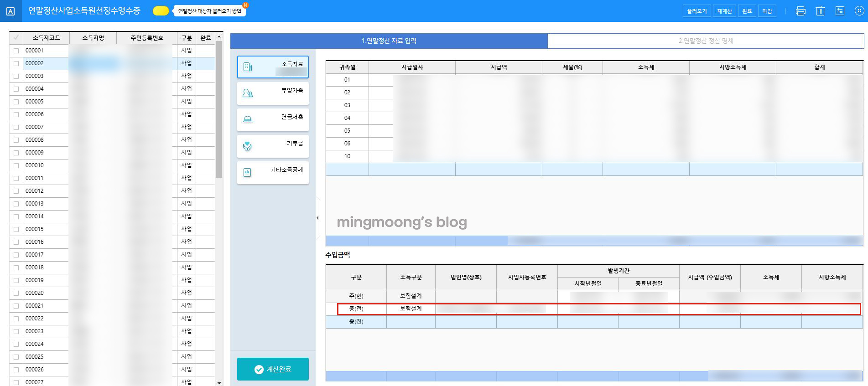Click the 계산완료 button
868x386 pixels.
(273, 369)
